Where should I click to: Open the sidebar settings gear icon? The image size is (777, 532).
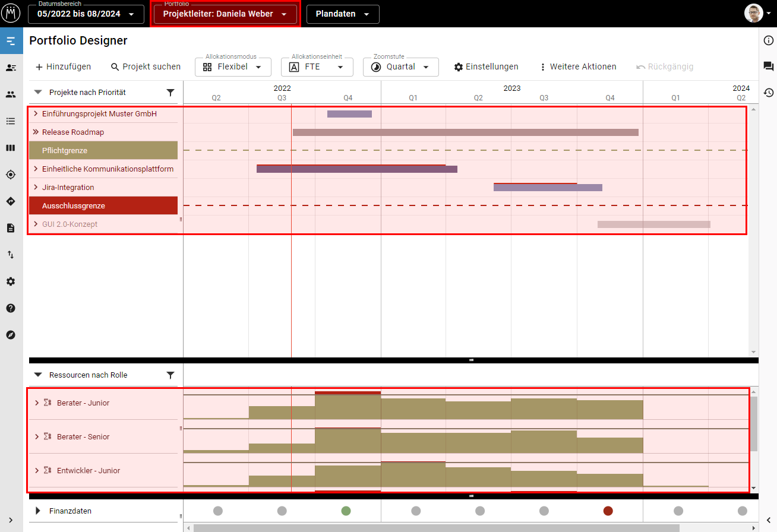(x=11, y=281)
